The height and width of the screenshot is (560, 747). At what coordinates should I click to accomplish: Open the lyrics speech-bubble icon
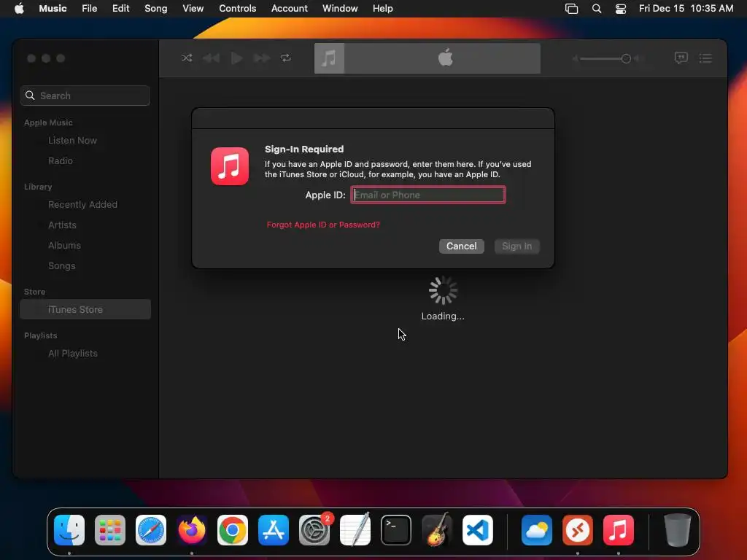[x=681, y=58]
